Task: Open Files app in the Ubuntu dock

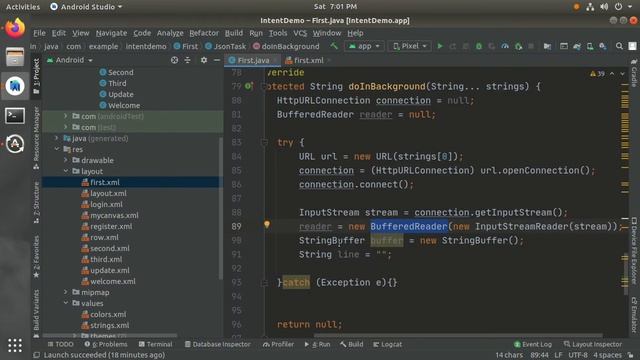Action: click(15, 56)
